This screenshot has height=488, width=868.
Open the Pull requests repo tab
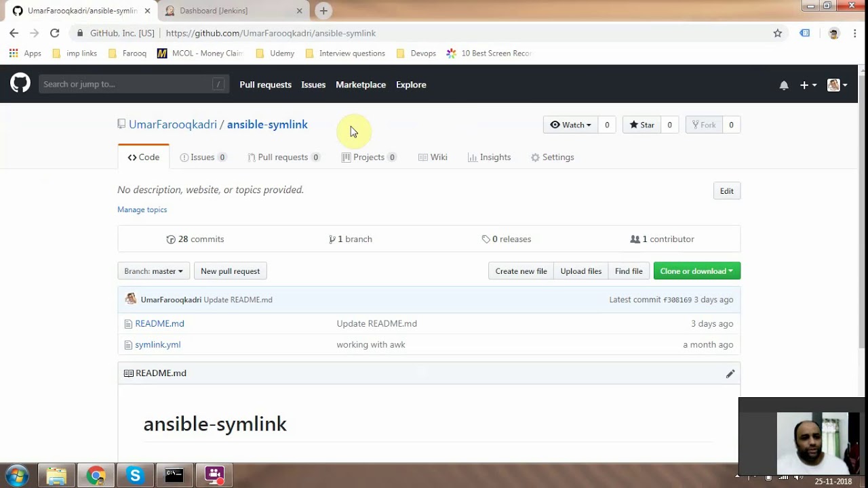click(x=283, y=157)
